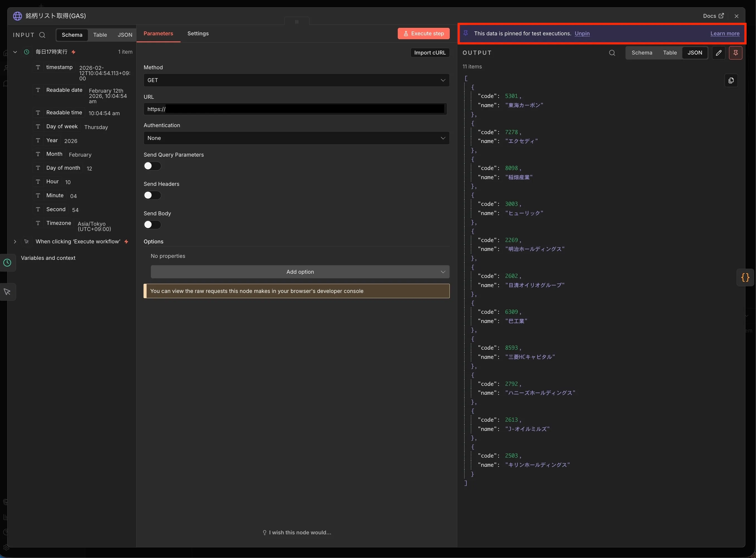Screen dimensions: 756x558
Task: Turn on the Send Headers toggle
Action: (152, 195)
